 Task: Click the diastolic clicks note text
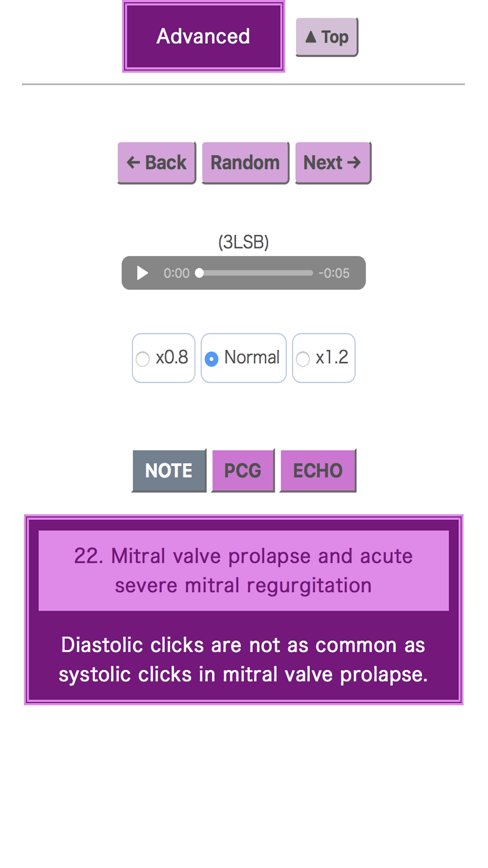[244, 660]
